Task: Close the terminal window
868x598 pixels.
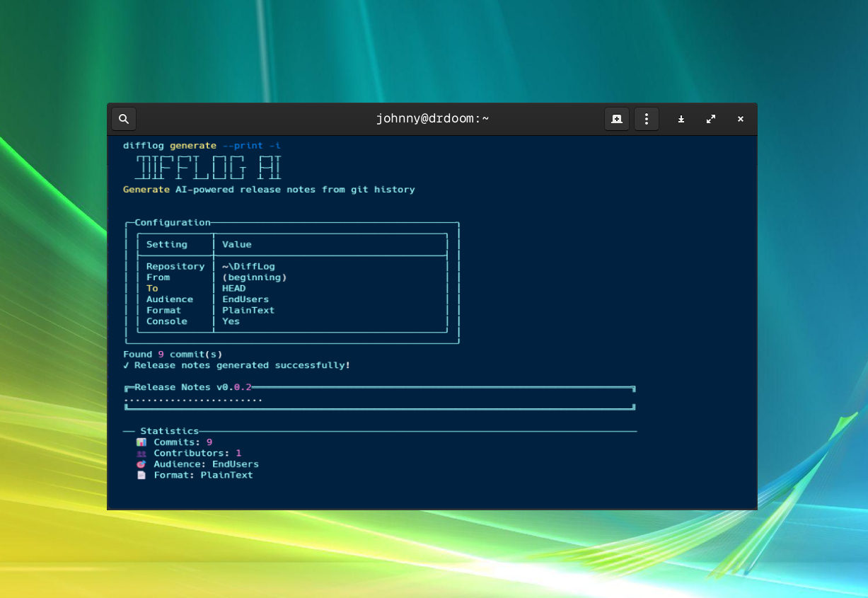Action: click(741, 119)
